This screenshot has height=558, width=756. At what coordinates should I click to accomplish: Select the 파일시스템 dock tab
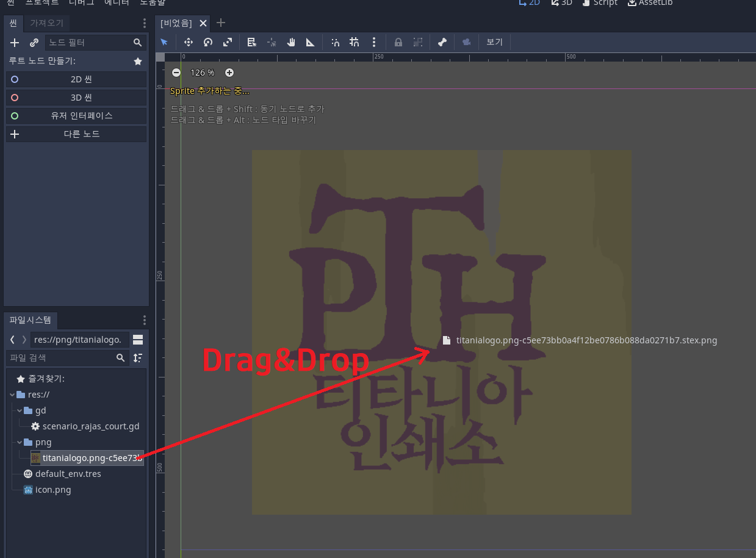pos(31,320)
